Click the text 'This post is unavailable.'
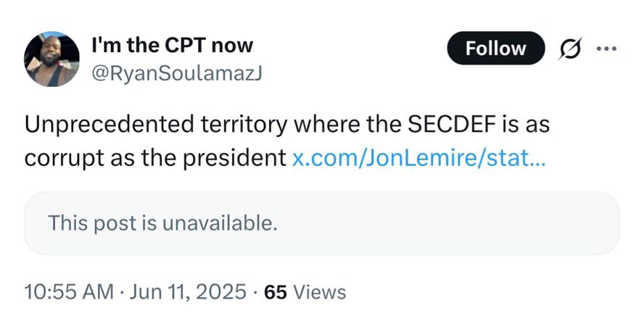 coord(162,223)
